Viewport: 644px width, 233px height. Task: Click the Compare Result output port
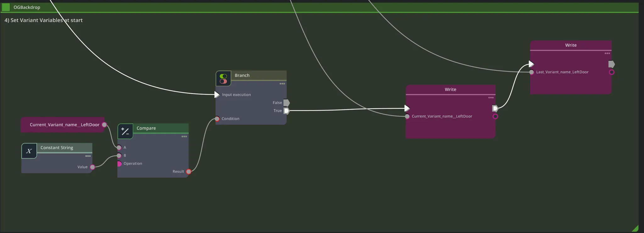tap(189, 172)
